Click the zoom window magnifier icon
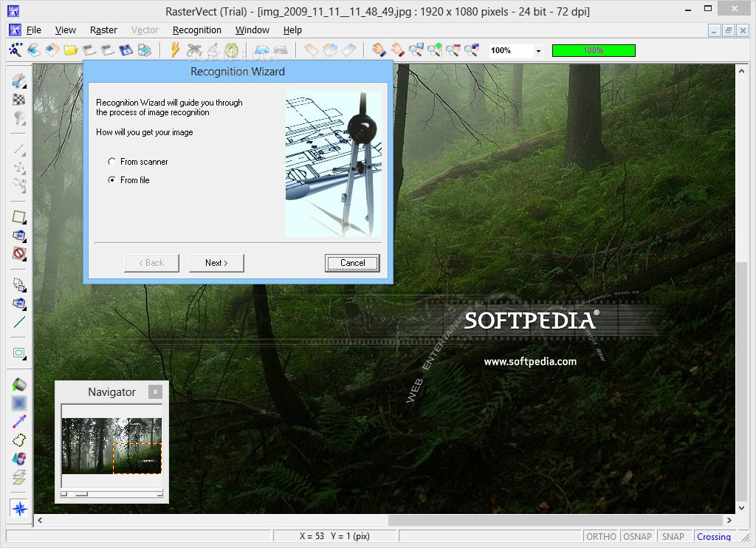The height and width of the screenshot is (548, 756). 416,50
